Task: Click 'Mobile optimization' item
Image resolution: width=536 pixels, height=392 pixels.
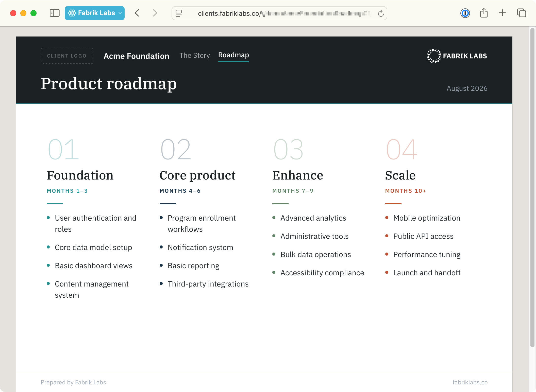Action: [427, 218]
